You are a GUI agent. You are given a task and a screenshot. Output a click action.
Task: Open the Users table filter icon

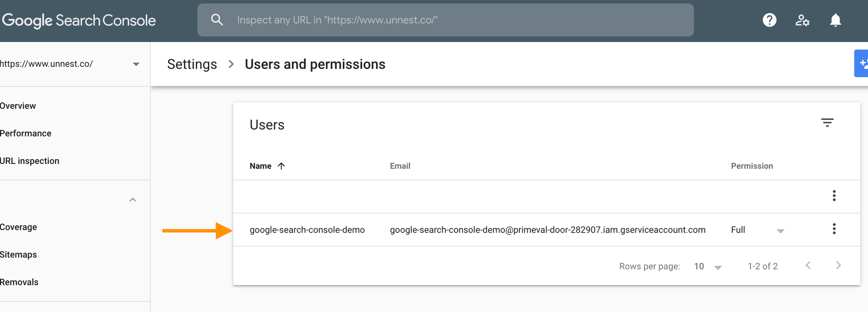coord(827,123)
